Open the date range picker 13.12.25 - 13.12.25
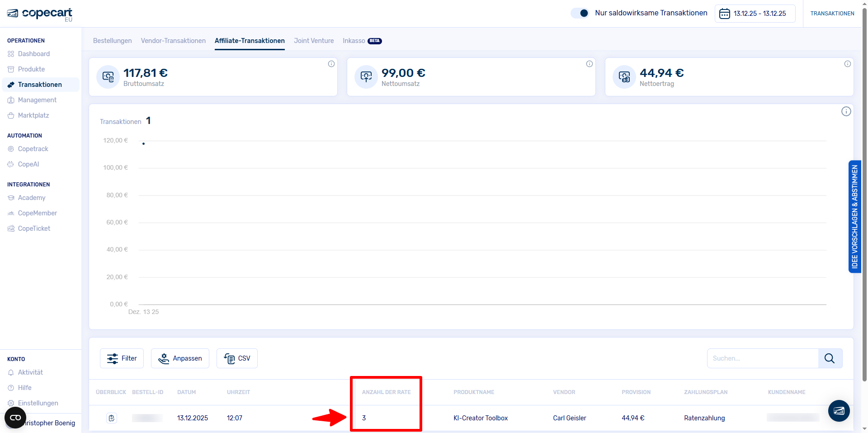The height and width of the screenshot is (433, 868). [x=754, y=13]
